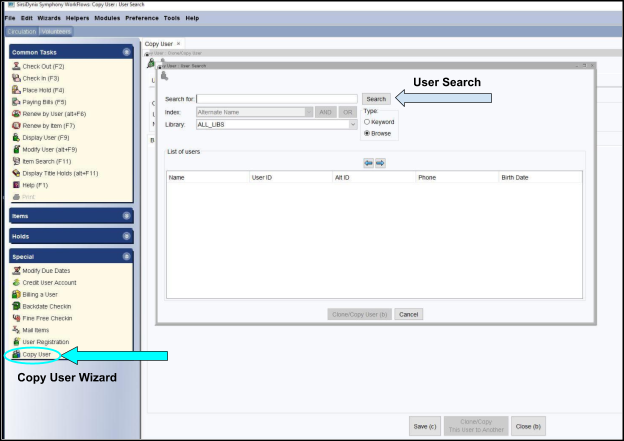Open Check Out (F2) wizard icon
The height and width of the screenshot is (441, 624).
click(16, 66)
